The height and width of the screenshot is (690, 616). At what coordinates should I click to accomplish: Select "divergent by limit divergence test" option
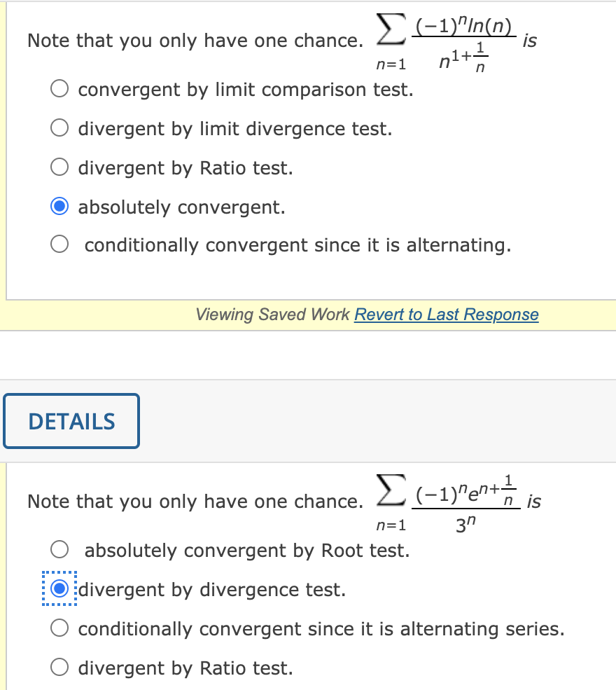(x=59, y=128)
